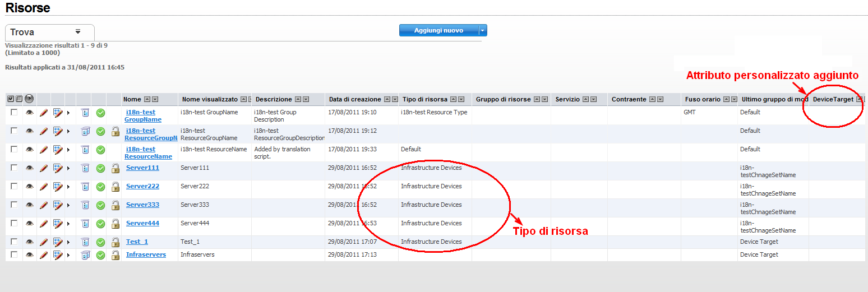Click the Device Target cell in Infraservers row
Image resolution: width=868 pixels, height=292 pixels.
point(759,254)
